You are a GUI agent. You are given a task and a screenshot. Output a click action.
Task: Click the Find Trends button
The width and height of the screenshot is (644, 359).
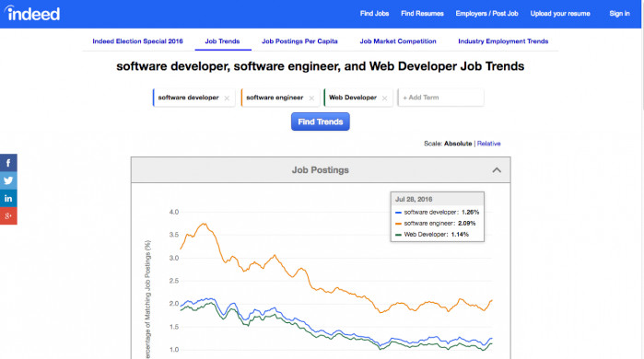tap(321, 122)
